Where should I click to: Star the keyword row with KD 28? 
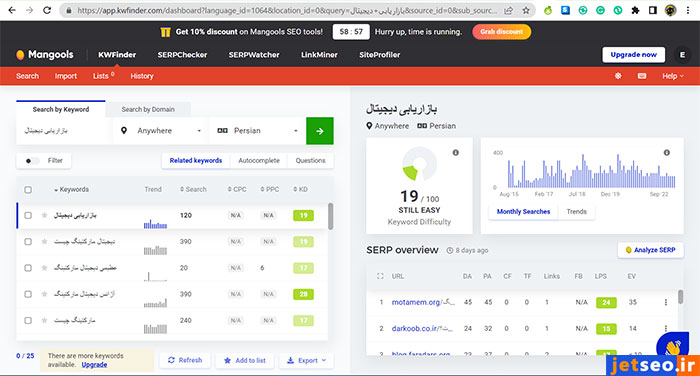click(x=44, y=294)
